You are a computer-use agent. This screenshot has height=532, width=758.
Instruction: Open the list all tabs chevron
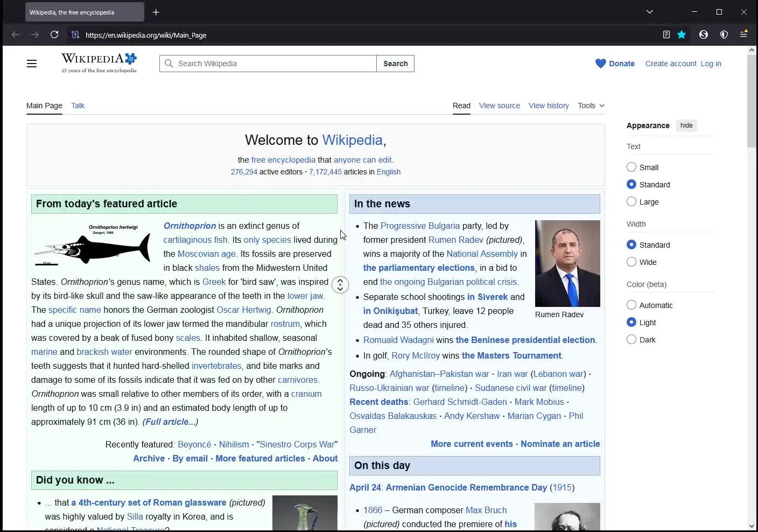(650, 12)
